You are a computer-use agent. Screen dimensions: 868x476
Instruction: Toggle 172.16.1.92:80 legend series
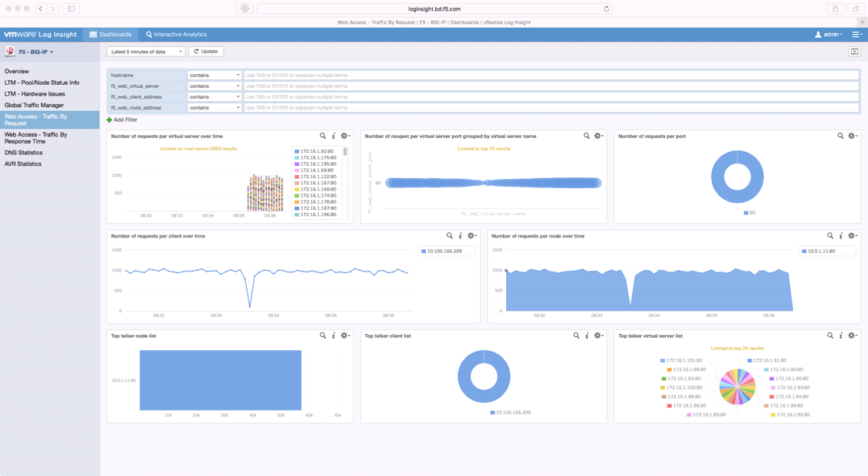316,151
